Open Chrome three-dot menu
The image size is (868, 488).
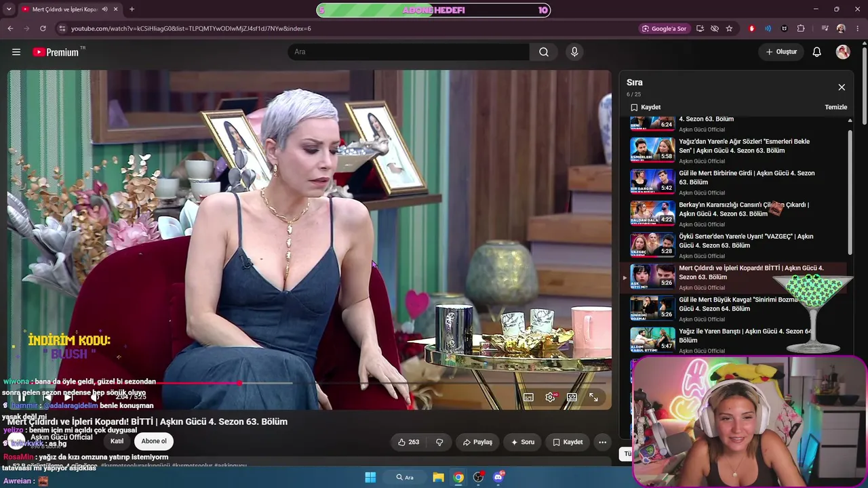(x=858, y=28)
